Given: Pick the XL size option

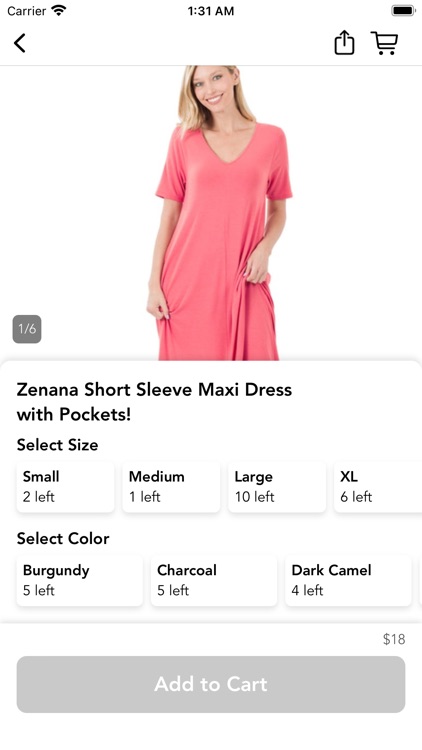Looking at the screenshot, I should [378, 486].
